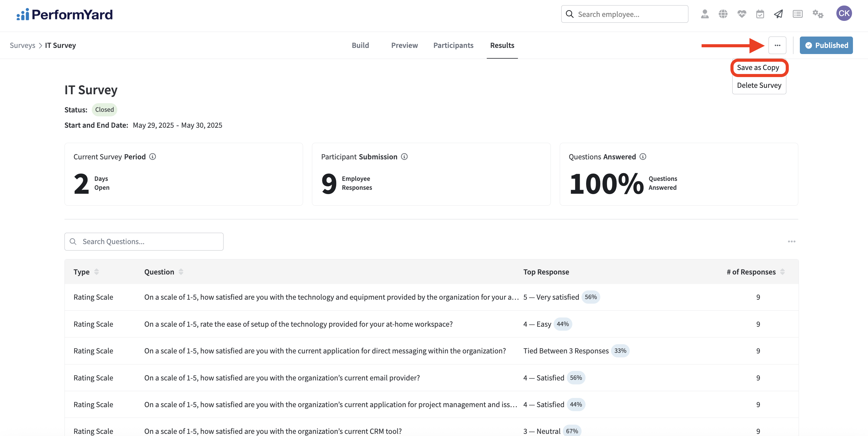Click the paper plane icon
This screenshot has height=436, width=868.
pyautogui.click(x=778, y=14)
